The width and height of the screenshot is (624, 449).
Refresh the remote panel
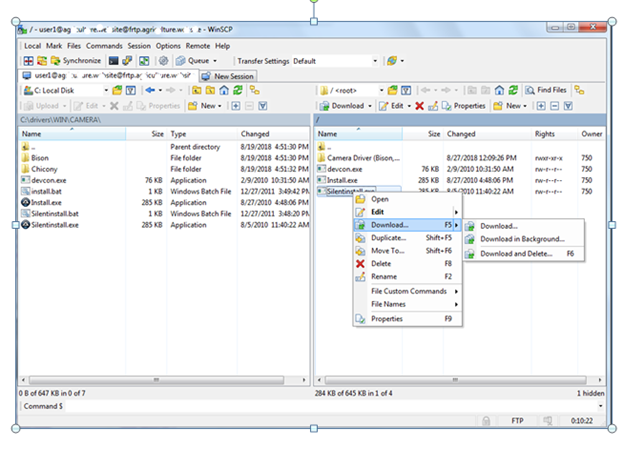[513, 90]
